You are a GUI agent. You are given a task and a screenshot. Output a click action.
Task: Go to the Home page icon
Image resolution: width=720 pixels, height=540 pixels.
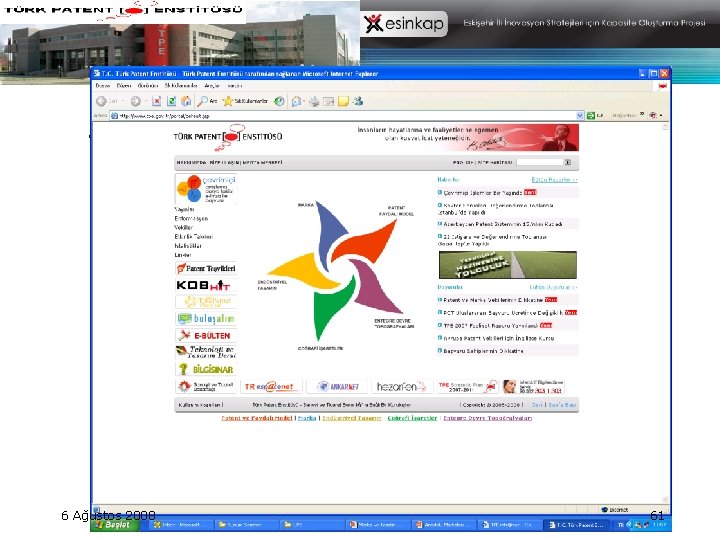pos(186,101)
